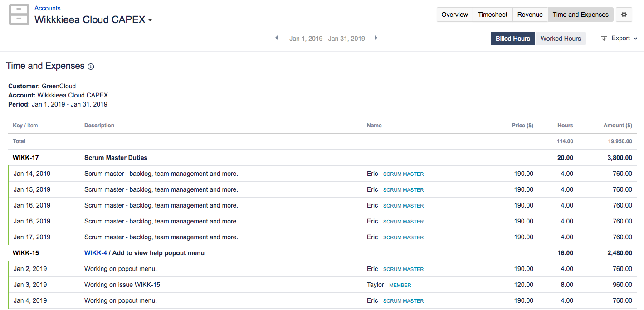Switch to Billed Hours view
Screen dimensions: 644x310
(x=512, y=39)
